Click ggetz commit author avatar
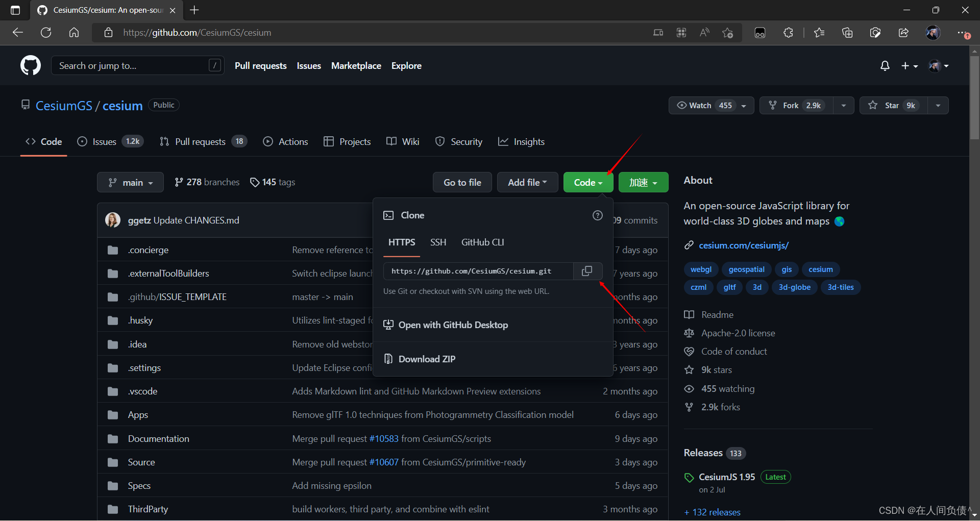 [113, 220]
